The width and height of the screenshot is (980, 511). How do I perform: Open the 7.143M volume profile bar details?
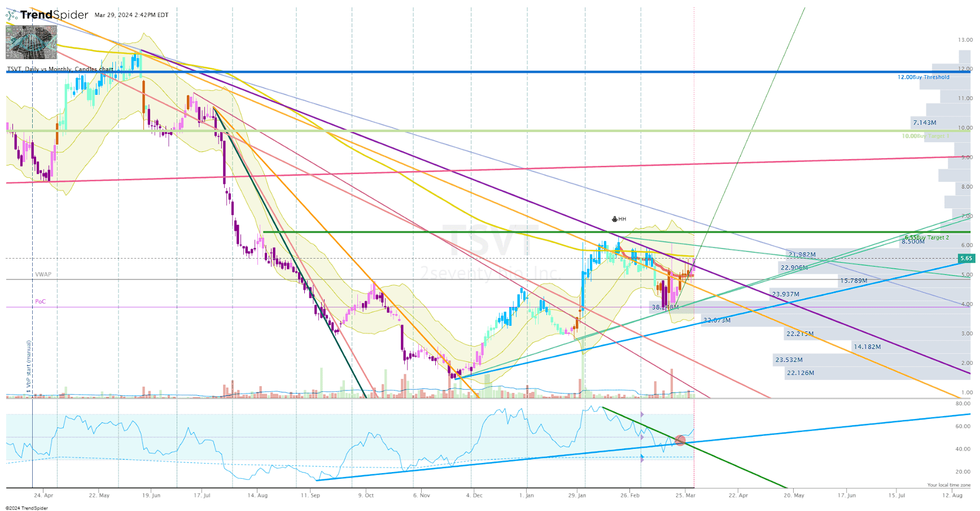[x=924, y=123]
